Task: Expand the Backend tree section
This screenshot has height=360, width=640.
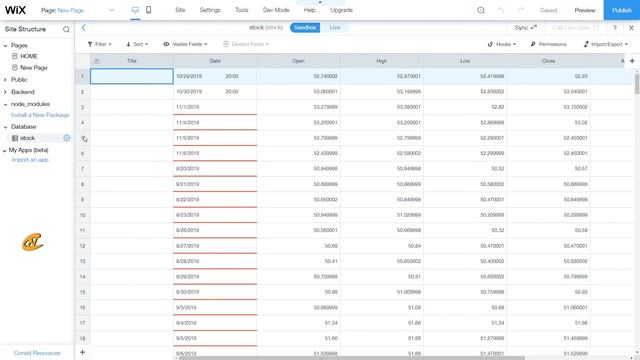Action: point(5,92)
